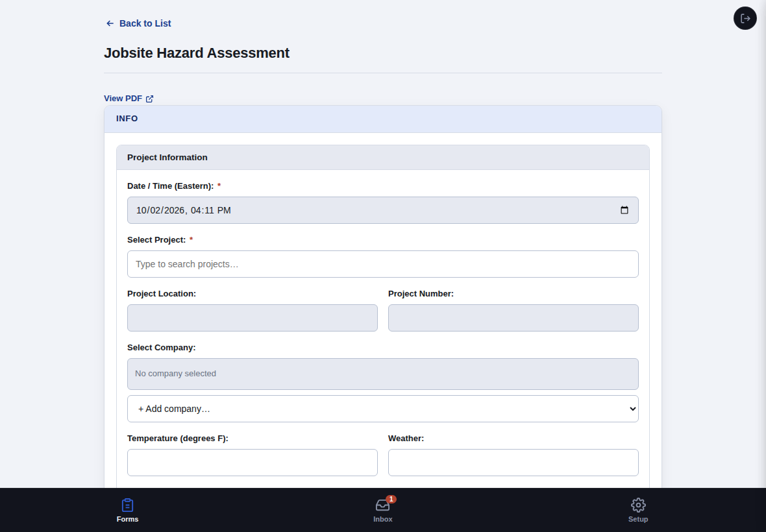Screen dimensions: 766x532
Task: Click the Inbox tray icon
Action: tap(382, 505)
